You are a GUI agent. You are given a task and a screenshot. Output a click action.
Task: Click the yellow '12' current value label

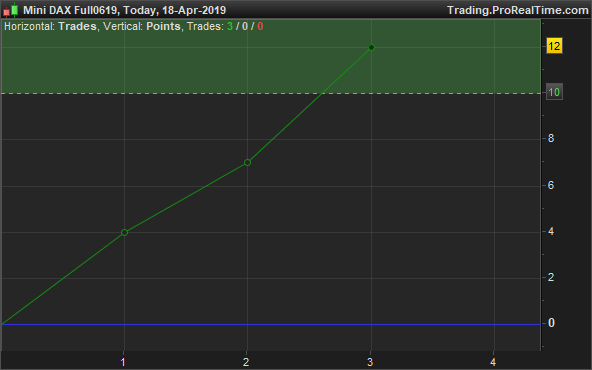(554, 46)
